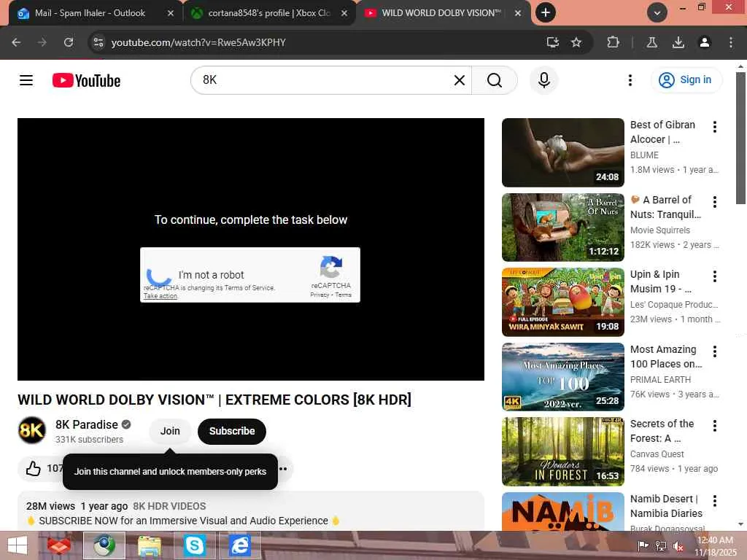The width and height of the screenshot is (747, 560).
Task: Like the video with thumbs up
Action: [x=34, y=469]
